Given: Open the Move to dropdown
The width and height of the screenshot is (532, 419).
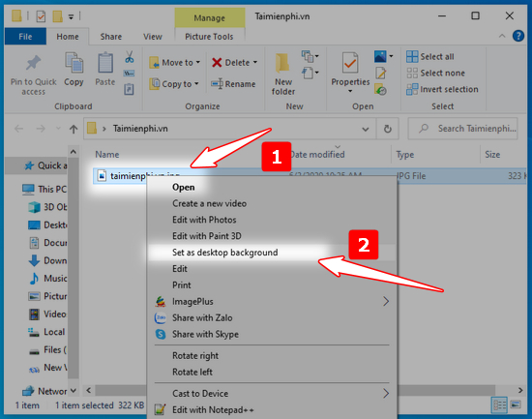Looking at the screenshot, I should [x=174, y=63].
